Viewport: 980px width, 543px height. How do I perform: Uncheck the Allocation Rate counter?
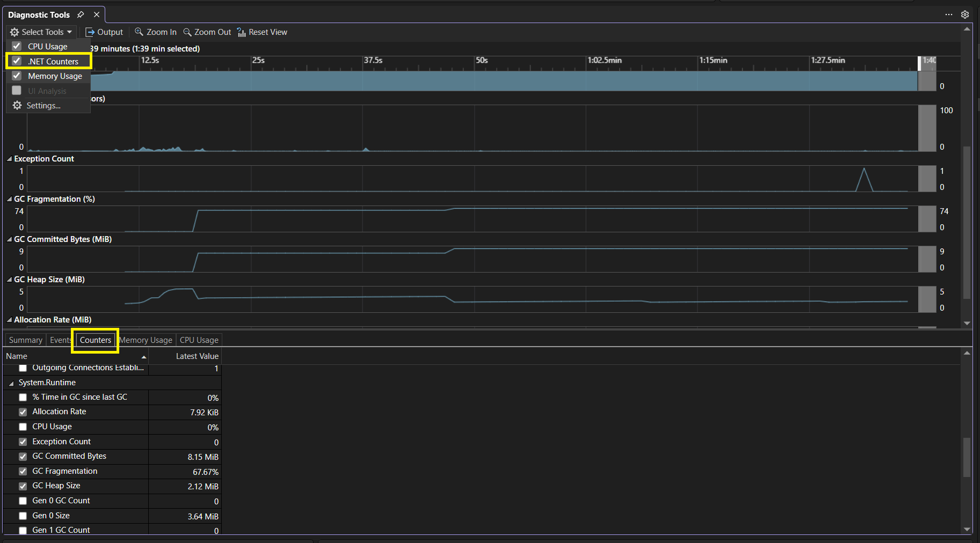[23, 412]
